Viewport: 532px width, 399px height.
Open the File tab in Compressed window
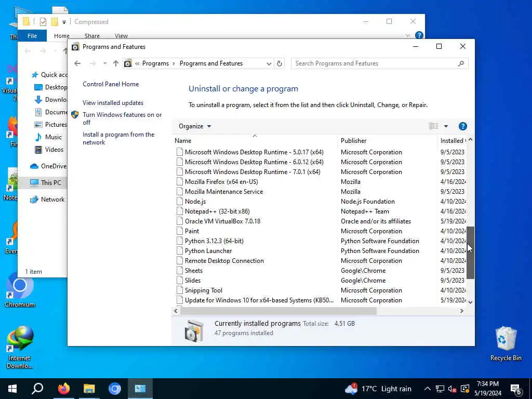[x=32, y=35]
